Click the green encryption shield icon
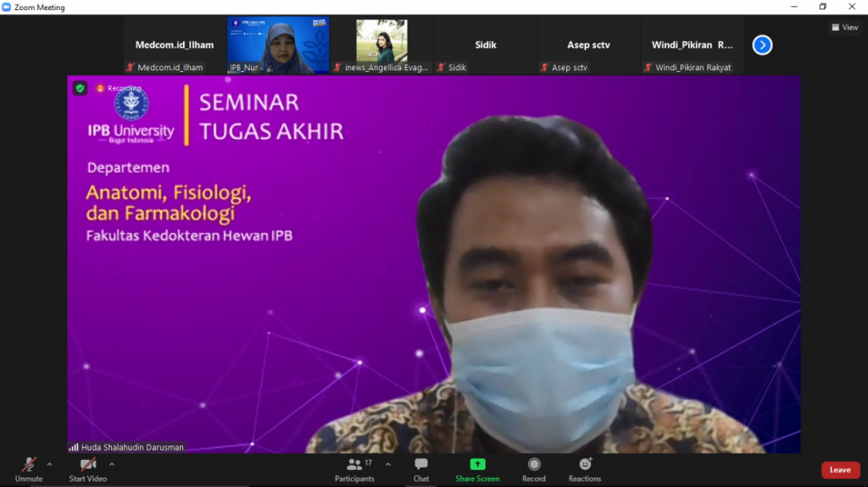Viewport: 868px width, 487px height. click(81, 88)
